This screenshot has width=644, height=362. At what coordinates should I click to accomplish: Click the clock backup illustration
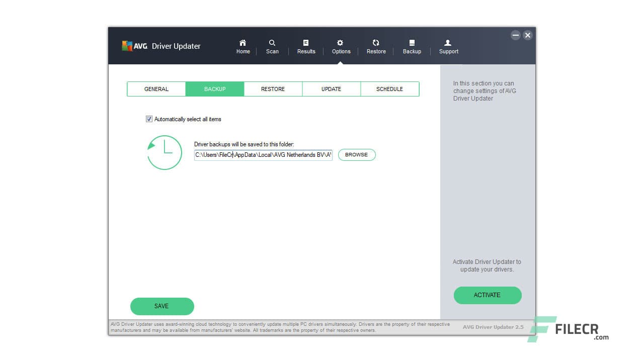pos(164,152)
